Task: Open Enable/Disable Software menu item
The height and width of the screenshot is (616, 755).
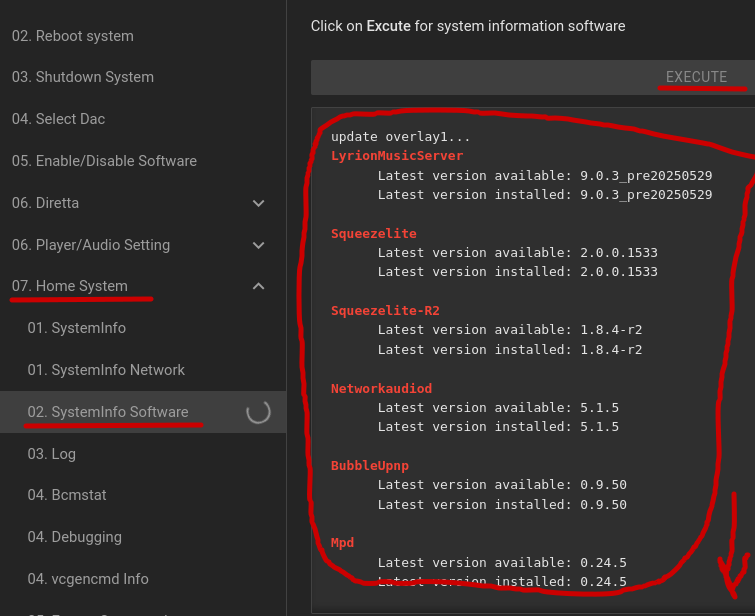Action: [x=104, y=161]
